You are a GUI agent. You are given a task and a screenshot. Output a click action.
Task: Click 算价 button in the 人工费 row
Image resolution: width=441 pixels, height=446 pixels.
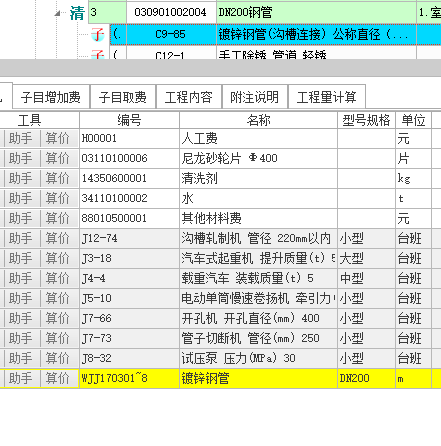coord(58,139)
